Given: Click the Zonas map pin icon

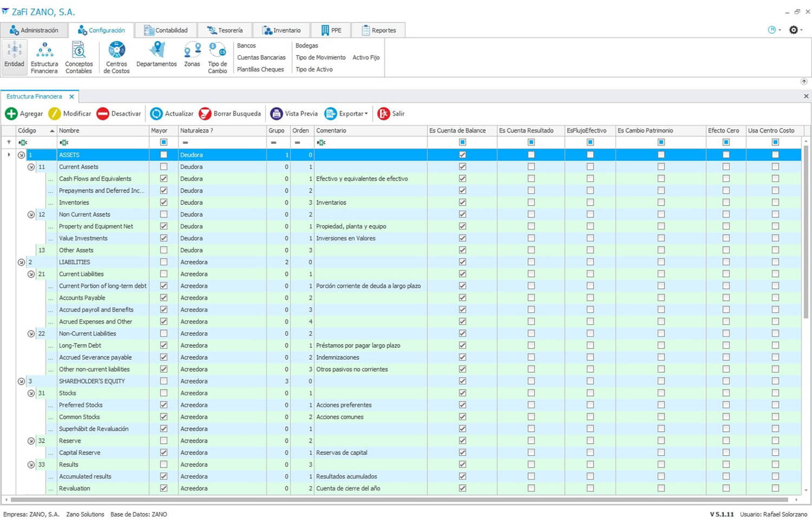Looking at the screenshot, I should [192, 50].
